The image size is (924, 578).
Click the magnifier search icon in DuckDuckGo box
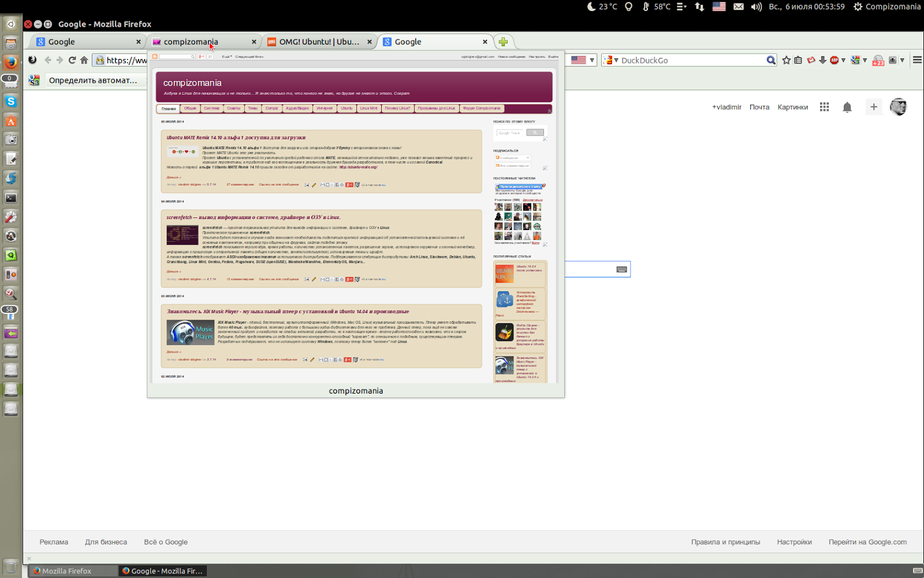pyautogui.click(x=771, y=60)
